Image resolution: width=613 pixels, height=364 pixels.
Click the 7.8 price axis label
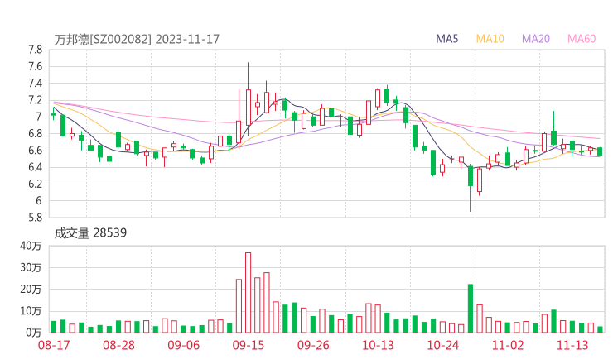[35, 50]
